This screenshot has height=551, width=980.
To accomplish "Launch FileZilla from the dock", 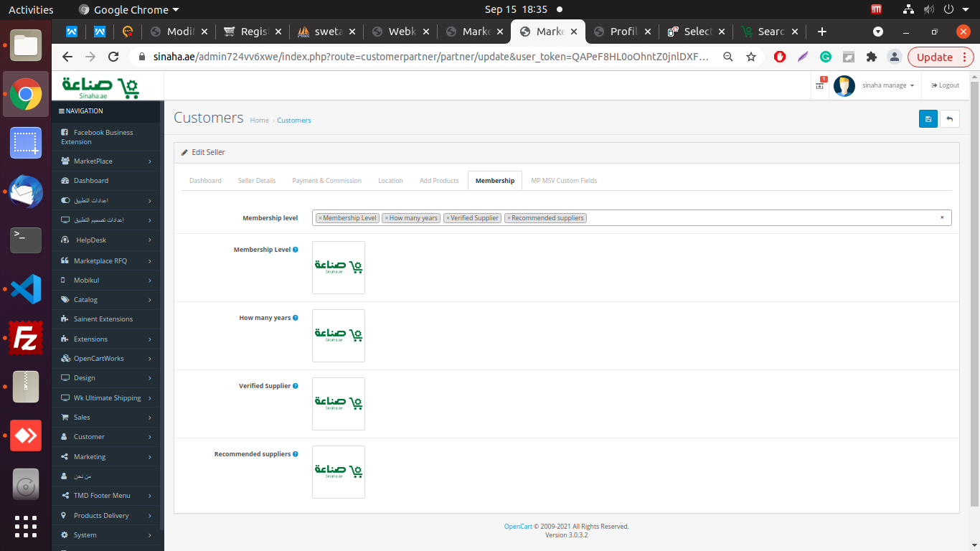I will (x=26, y=339).
